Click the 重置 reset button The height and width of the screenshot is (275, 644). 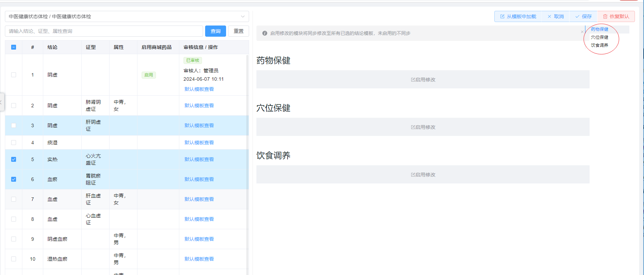pyautogui.click(x=239, y=31)
